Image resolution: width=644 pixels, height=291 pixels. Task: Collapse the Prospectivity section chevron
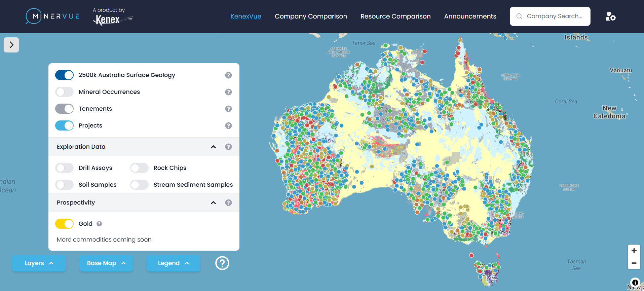pyautogui.click(x=213, y=203)
